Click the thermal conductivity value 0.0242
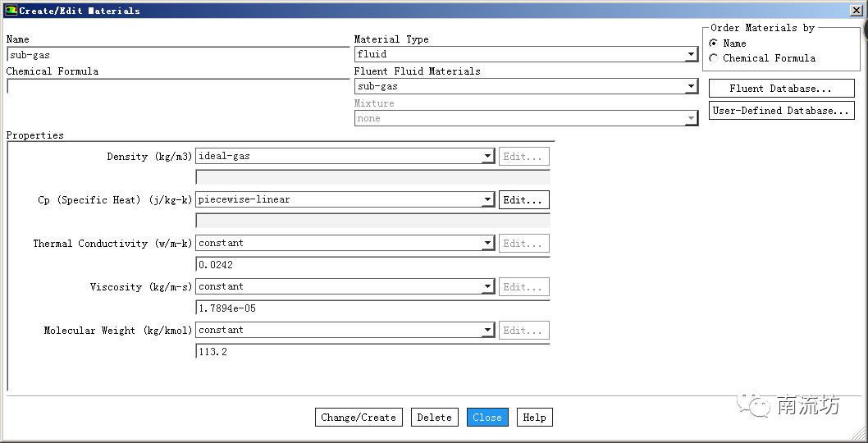 click(x=372, y=265)
